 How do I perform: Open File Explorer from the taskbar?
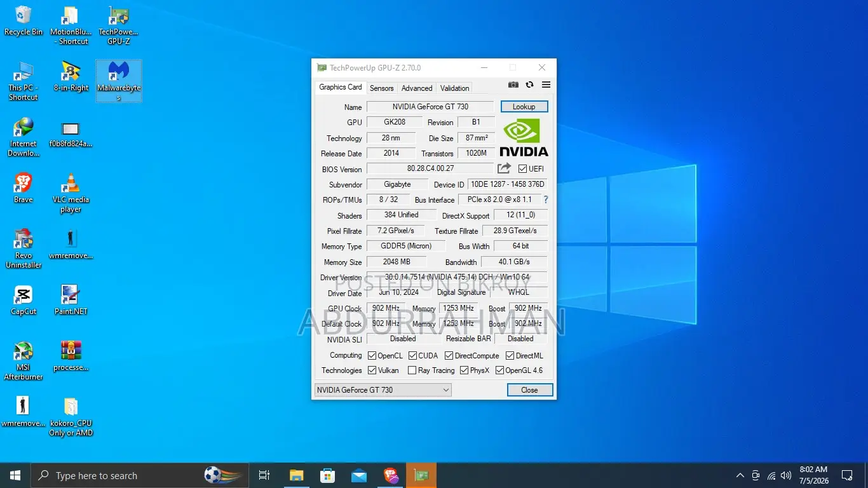[x=296, y=475]
